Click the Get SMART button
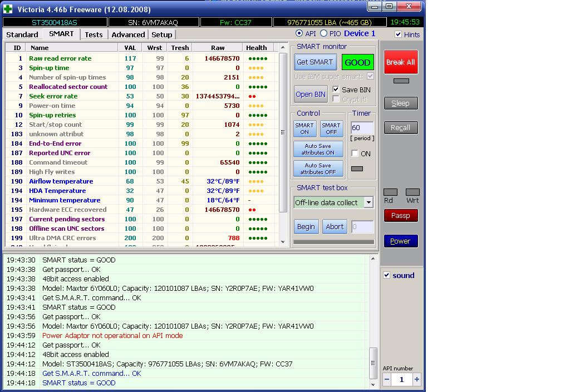This screenshot has height=392, width=570. [315, 62]
